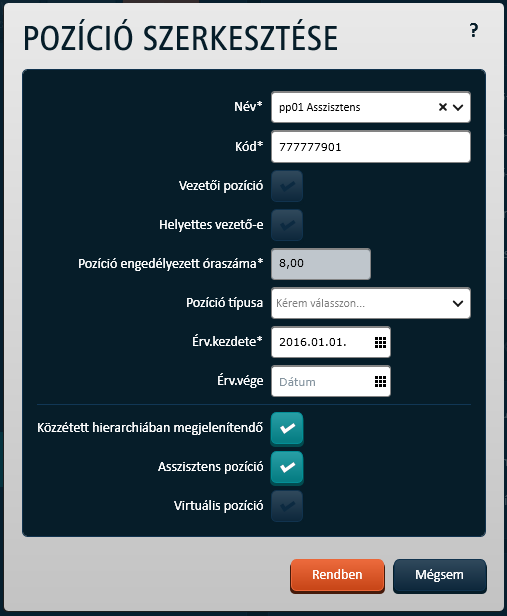This screenshot has height=616, width=507.
Task: Expand the Név dropdown arrow
Action: 458,107
